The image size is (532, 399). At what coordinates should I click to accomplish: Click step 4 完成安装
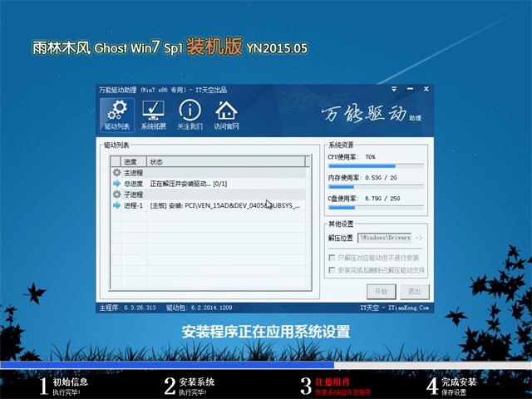(451, 386)
